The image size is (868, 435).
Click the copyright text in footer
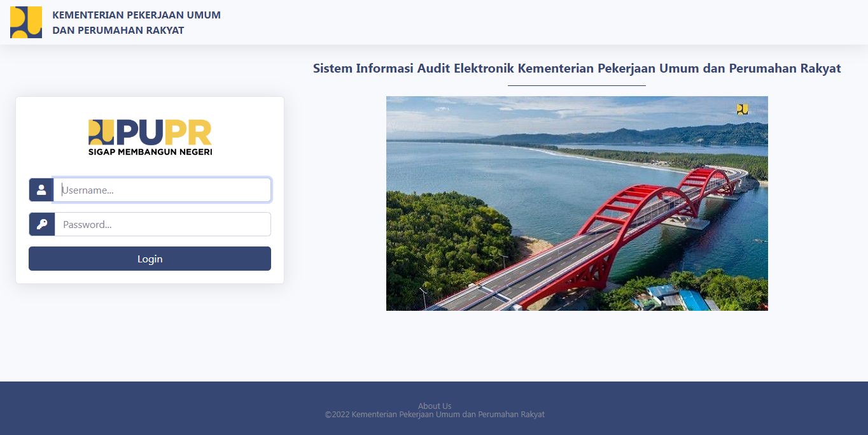click(x=435, y=414)
